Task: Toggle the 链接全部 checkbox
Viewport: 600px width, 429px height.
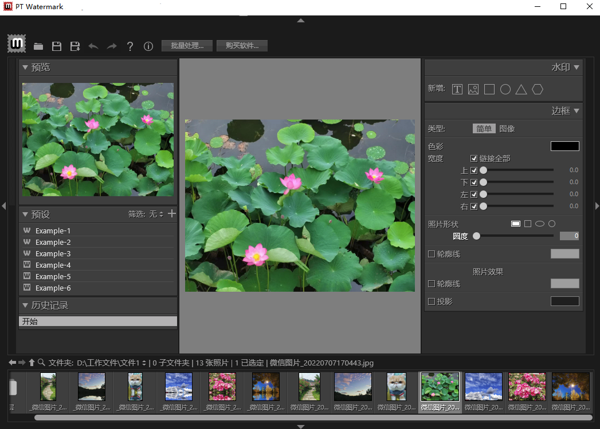Action: point(474,158)
